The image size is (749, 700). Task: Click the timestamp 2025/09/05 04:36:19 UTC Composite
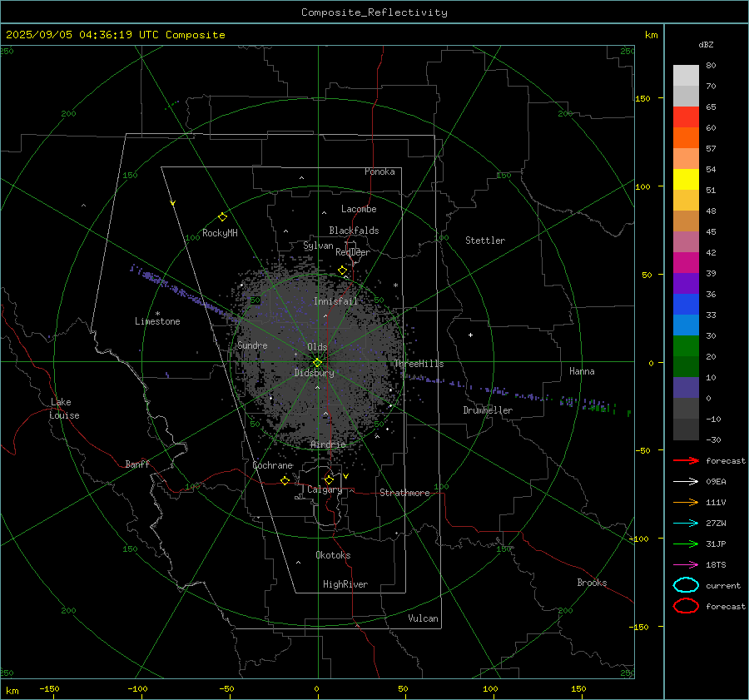[x=116, y=35]
